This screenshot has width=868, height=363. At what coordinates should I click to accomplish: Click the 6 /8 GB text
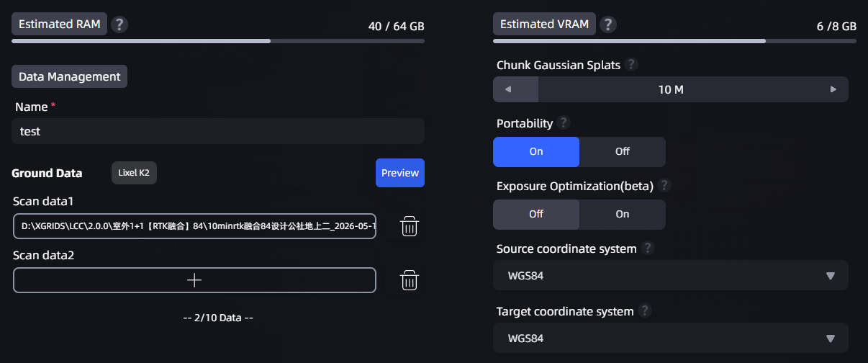836,27
